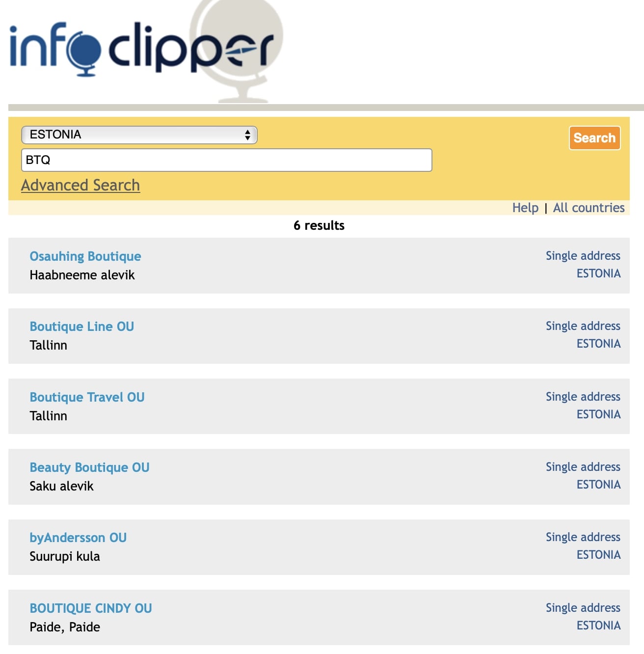Click the infoclipper logo
644x654 pixels.
point(141,49)
